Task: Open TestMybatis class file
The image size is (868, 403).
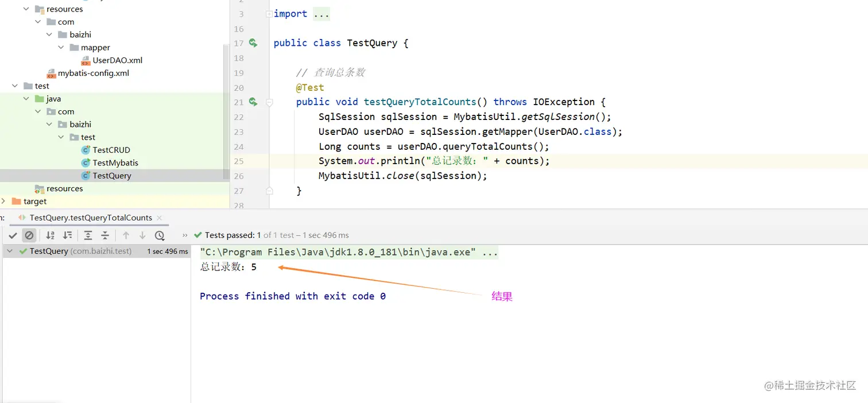Action: (115, 163)
